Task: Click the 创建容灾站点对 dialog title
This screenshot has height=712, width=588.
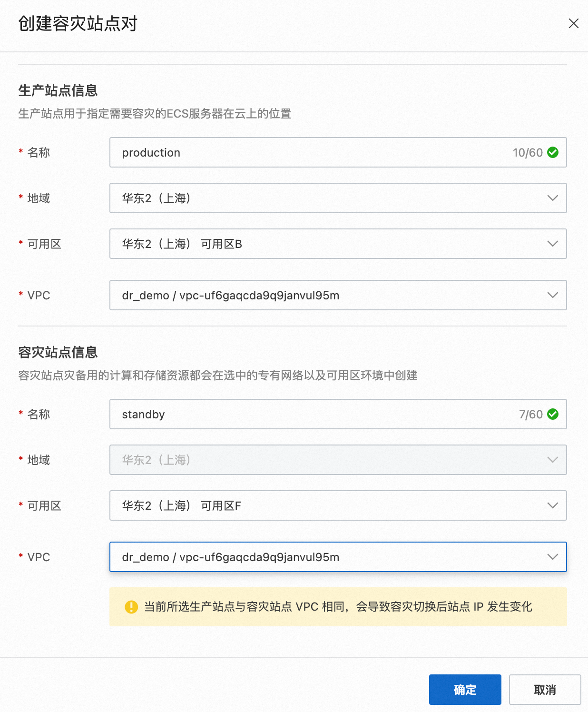Action: pyautogui.click(x=78, y=23)
